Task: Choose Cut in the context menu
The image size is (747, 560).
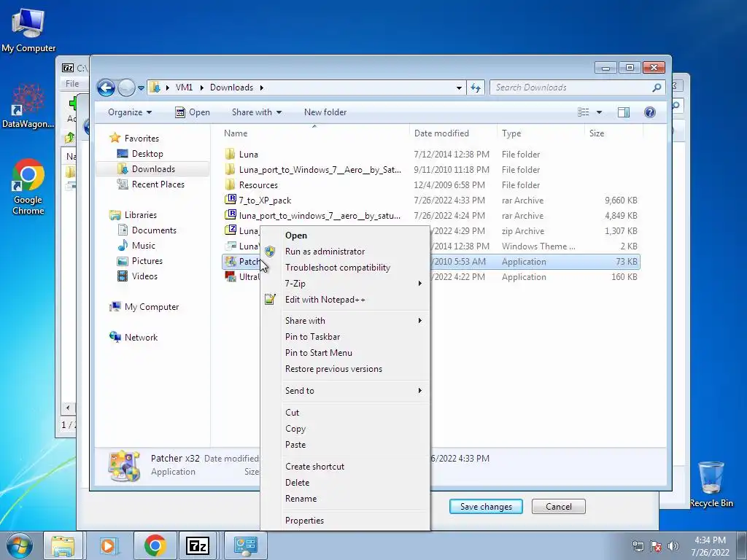Action: click(345, 413)
